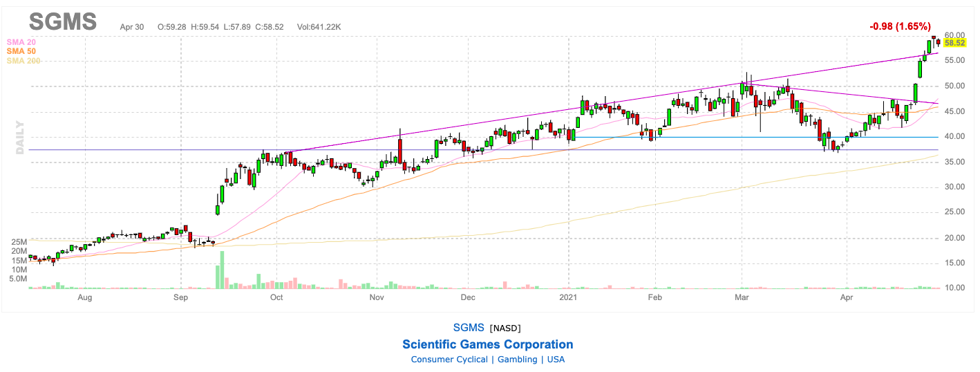This screenshot has width=980, height=372.
Task: Click the -0.98 (1.65%) change value
Action: point(900,26)
